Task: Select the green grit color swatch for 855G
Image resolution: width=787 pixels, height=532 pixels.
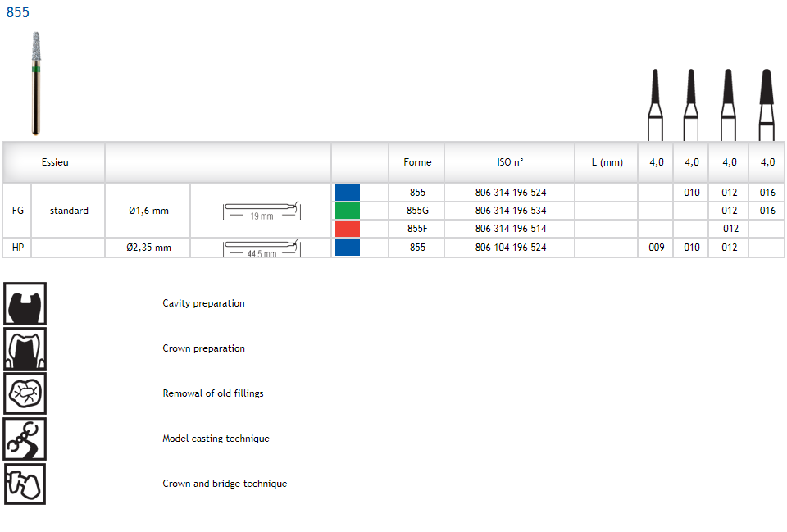Action: click(x=348, y=211)
